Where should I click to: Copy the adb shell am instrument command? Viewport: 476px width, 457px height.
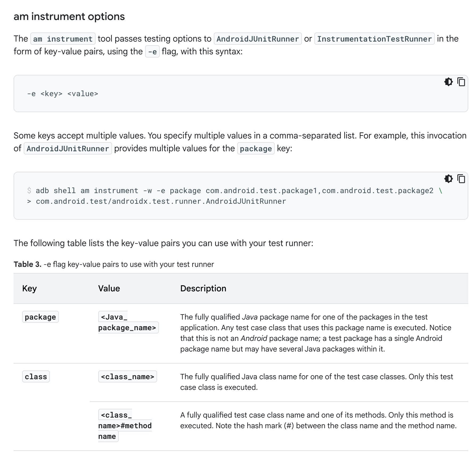[461, 179]
